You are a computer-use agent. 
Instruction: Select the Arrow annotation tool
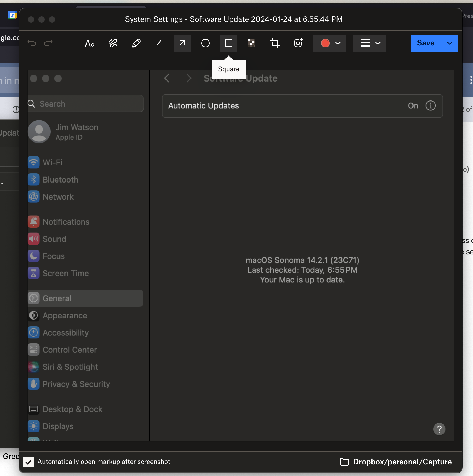click(182, 43)
